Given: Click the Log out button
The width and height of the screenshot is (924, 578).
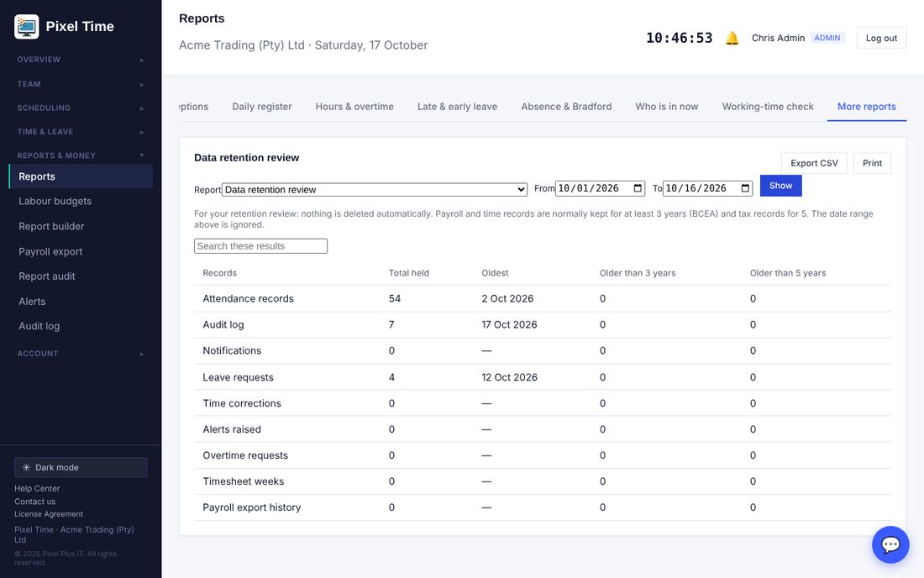Looking at the screenshot, I should (x=881, y=39).
